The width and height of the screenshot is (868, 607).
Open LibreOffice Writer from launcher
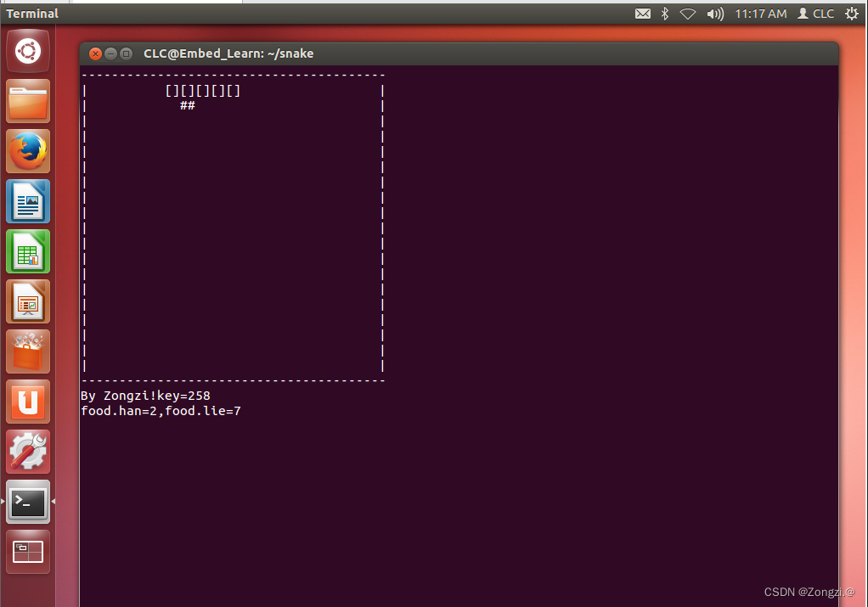[x=28, y=201]
